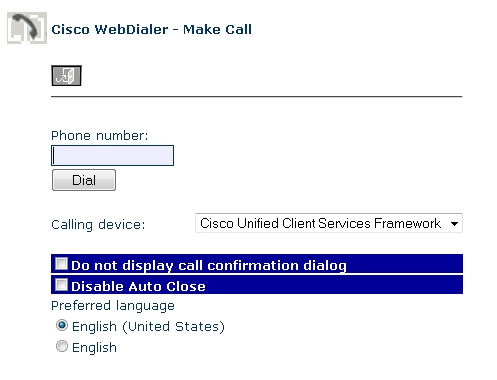Click the 'Do not display call confirmation dialog' label

pyautogui.click(x=209, y=266)
